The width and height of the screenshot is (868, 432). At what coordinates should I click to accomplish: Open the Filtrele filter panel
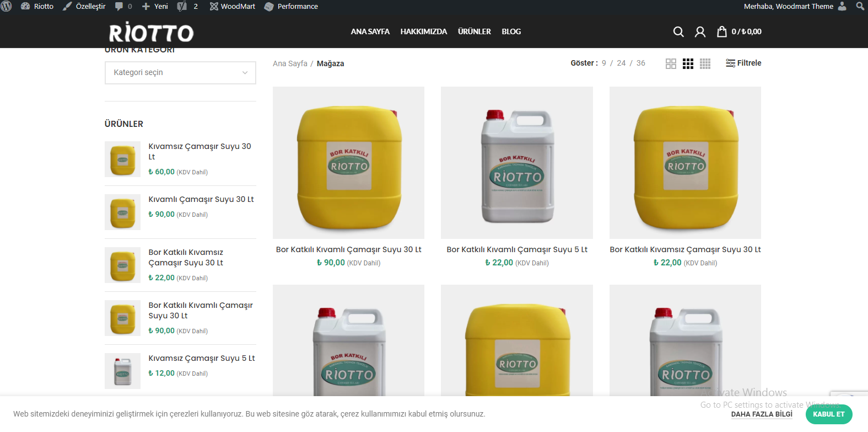point(743,63)
